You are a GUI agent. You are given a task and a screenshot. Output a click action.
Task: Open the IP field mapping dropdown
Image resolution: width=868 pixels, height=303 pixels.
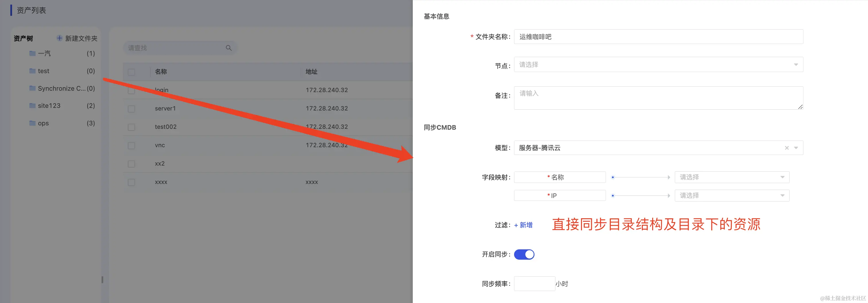click(x=732, y=195)
